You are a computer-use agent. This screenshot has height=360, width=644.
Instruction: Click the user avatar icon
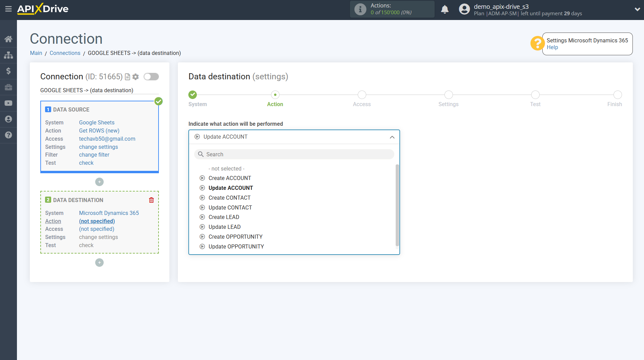(x=464, y=9)
